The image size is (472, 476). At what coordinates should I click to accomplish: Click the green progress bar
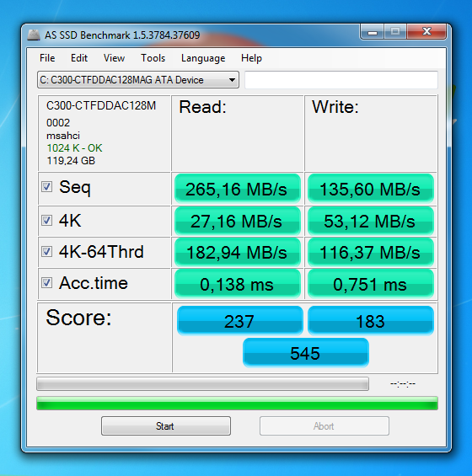237,404
